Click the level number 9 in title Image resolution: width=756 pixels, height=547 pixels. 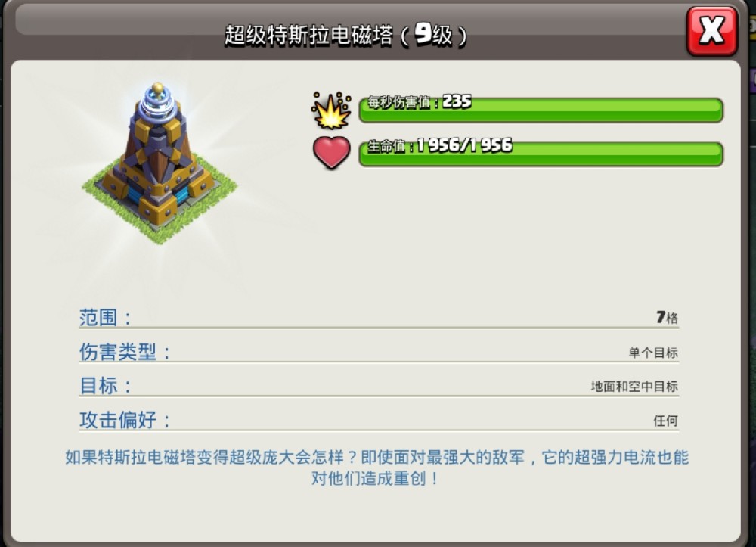pyautogui.click(x=423, y=34)
